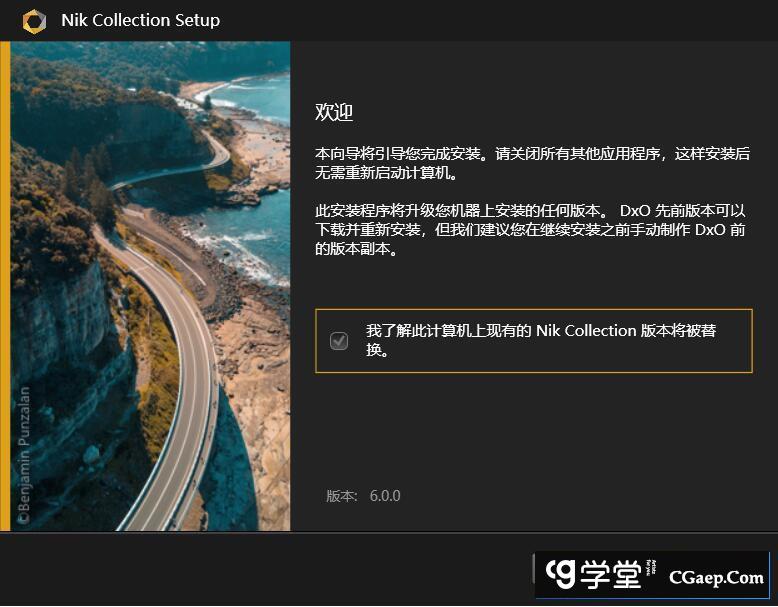Click the 6.0.0 version number
Image resolution: width=778 pixels, height=607 pixels.
[385, 496]
